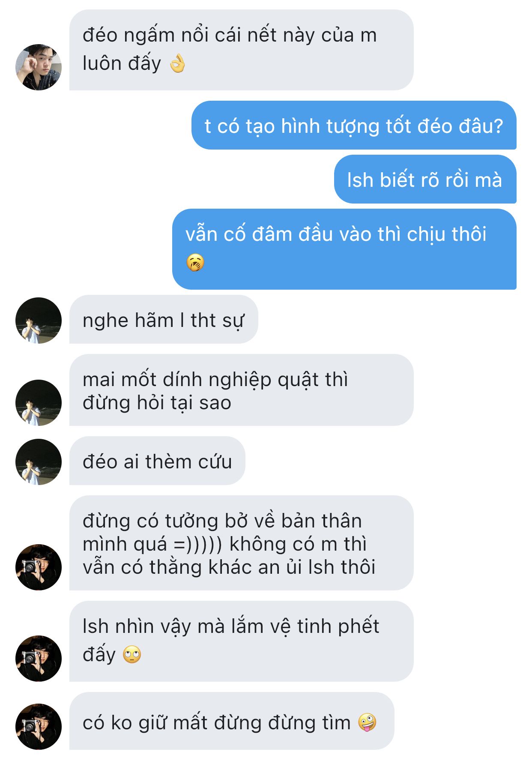Select the 'nghe hãm l tht sự' bubble
The image size is (532, 758).
pyautogui.click(x=164, y=319)
